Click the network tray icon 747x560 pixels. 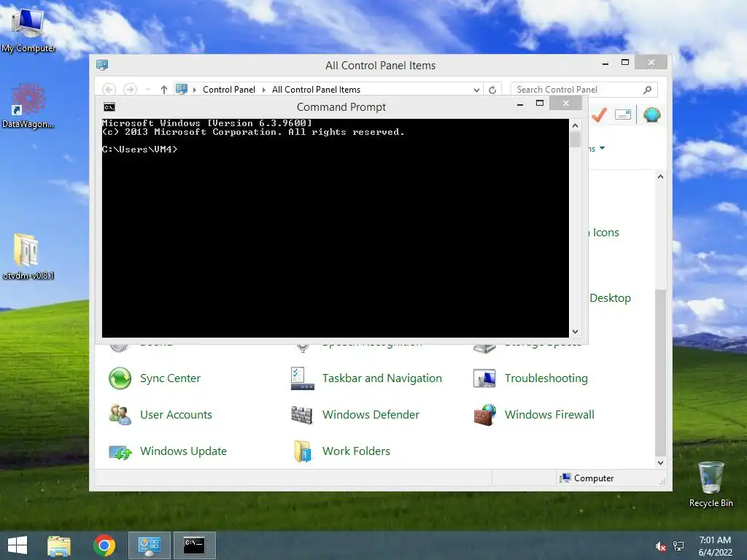pos(678,546)
